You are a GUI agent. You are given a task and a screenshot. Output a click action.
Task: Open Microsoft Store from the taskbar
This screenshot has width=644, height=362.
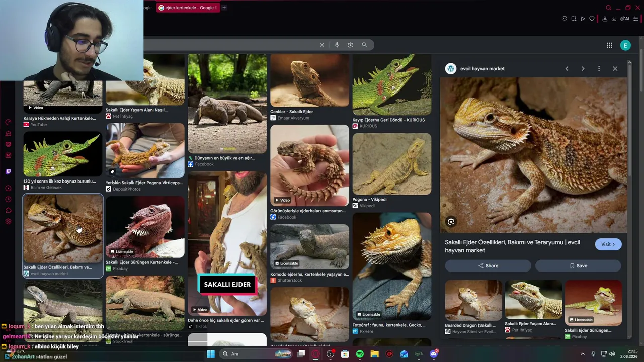[345, 354]
